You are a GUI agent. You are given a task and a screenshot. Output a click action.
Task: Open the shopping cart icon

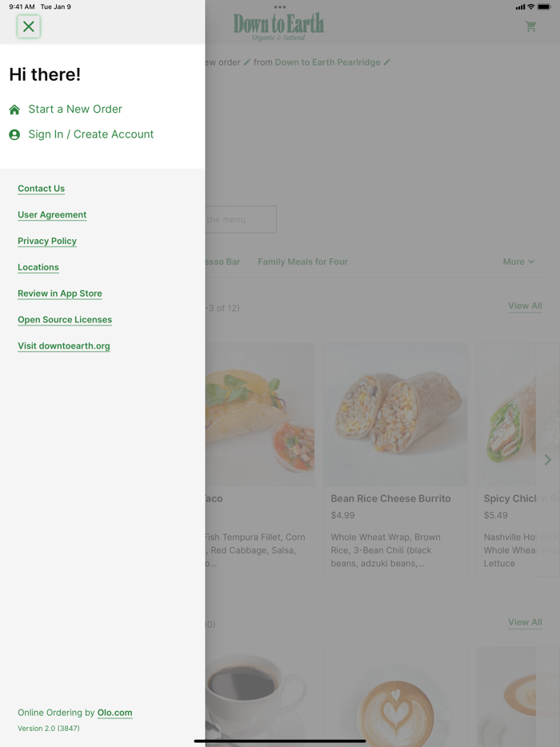530,26
